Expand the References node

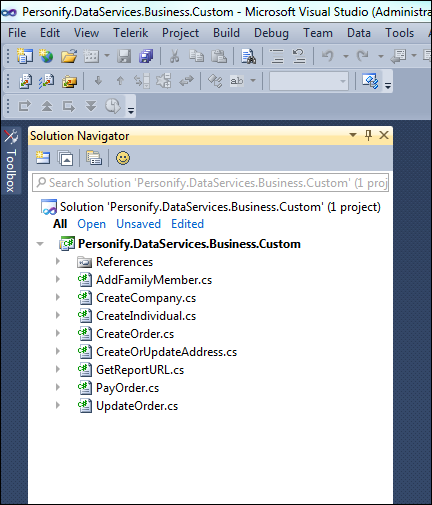(x=58, y=261)
